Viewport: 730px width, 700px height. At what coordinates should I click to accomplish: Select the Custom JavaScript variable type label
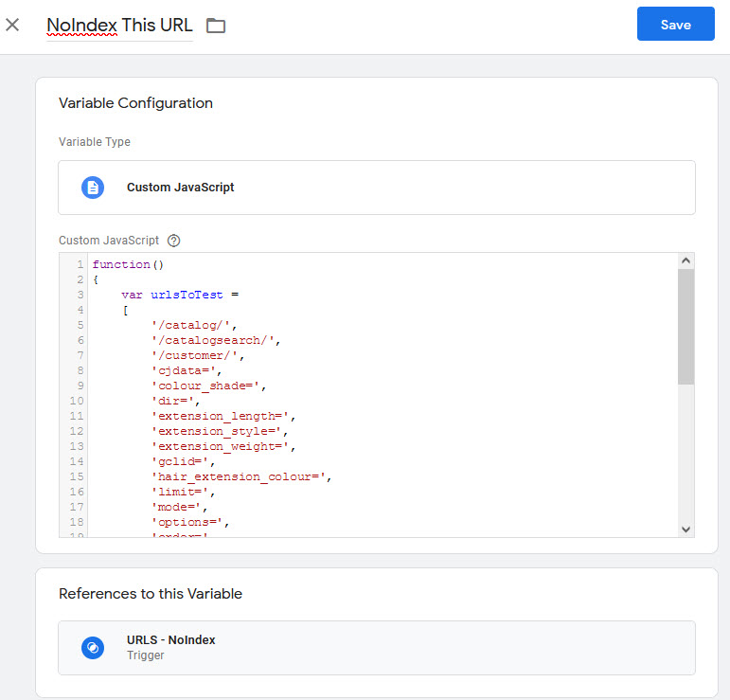click(x=180, y=188)
